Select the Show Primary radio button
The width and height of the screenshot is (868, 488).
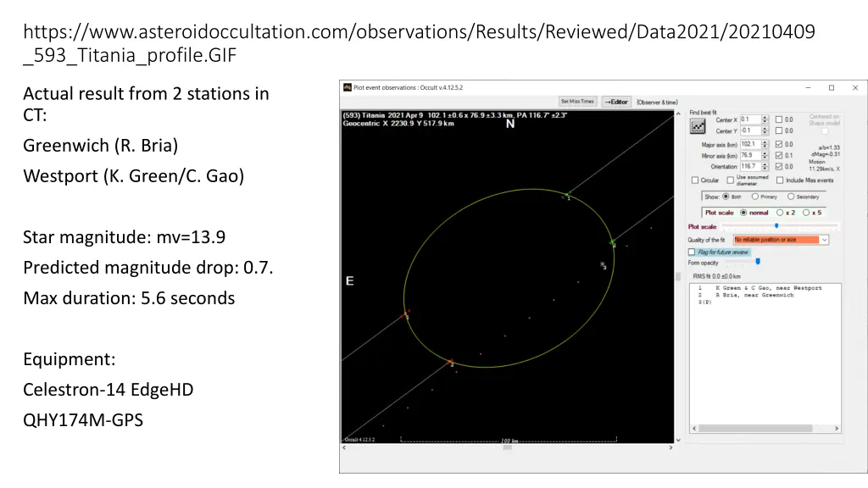click(x=754, y=197)
